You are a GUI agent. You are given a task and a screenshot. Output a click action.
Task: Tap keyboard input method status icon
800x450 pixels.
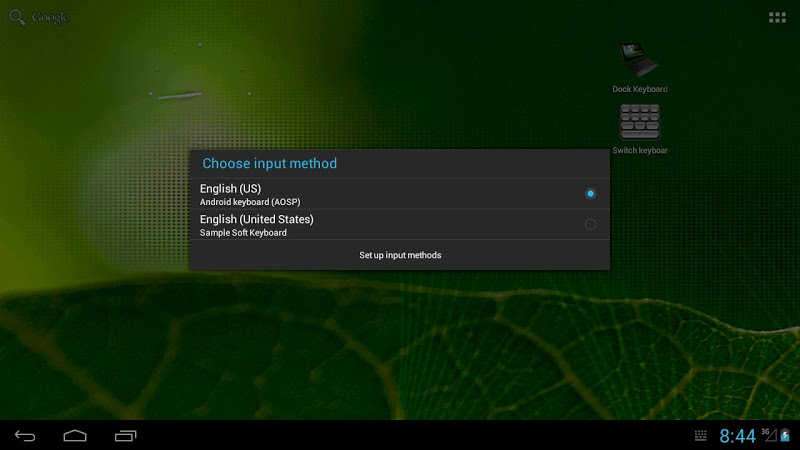(701, 436)
